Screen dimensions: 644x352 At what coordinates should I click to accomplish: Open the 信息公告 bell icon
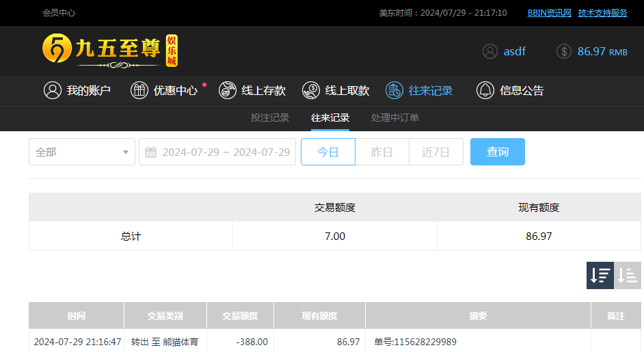485,90
